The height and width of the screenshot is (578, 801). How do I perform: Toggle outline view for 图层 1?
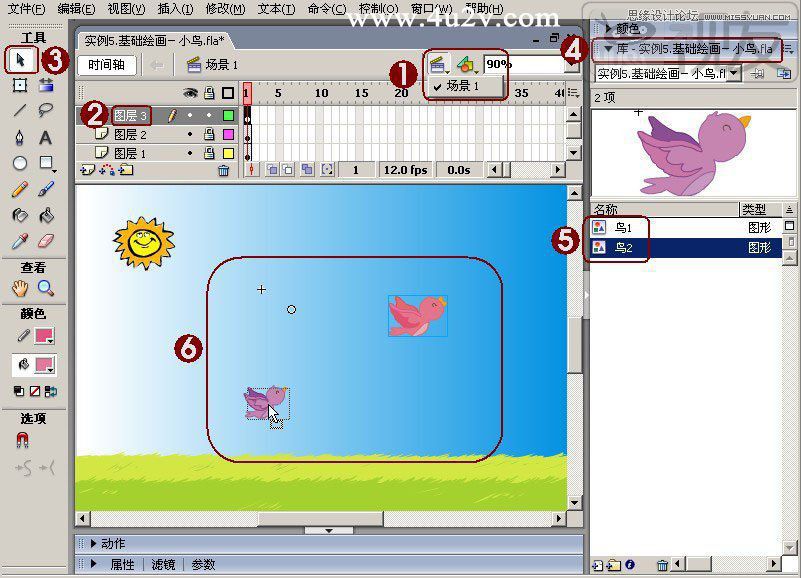[228, 153]
